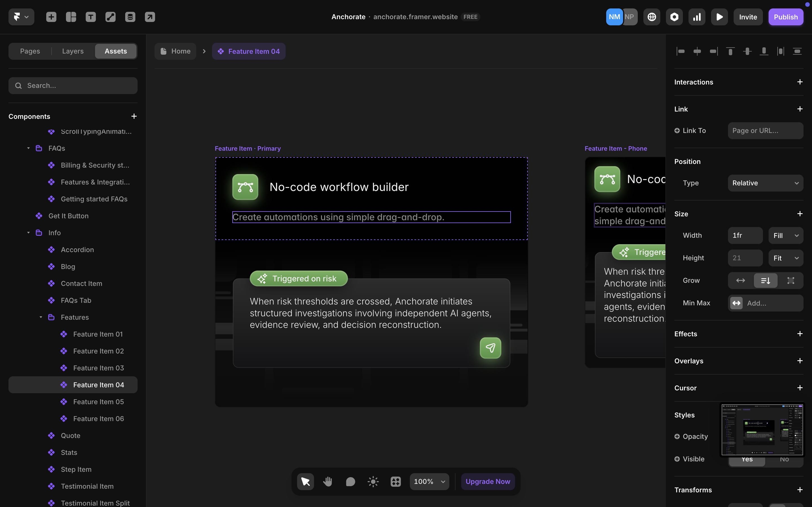Screen dimensions: 812x507
Task: Open the Insert panel with the plus icon
Action: click(x=51, y=17)
